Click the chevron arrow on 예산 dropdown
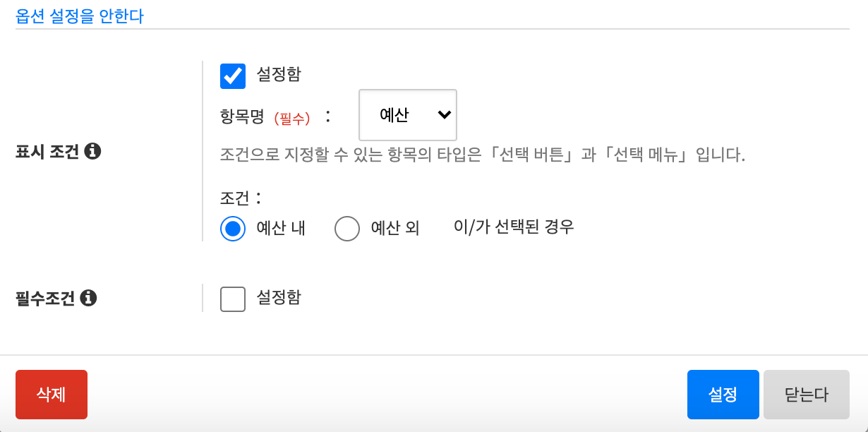The image size is (868, 432). click(444, 115)
